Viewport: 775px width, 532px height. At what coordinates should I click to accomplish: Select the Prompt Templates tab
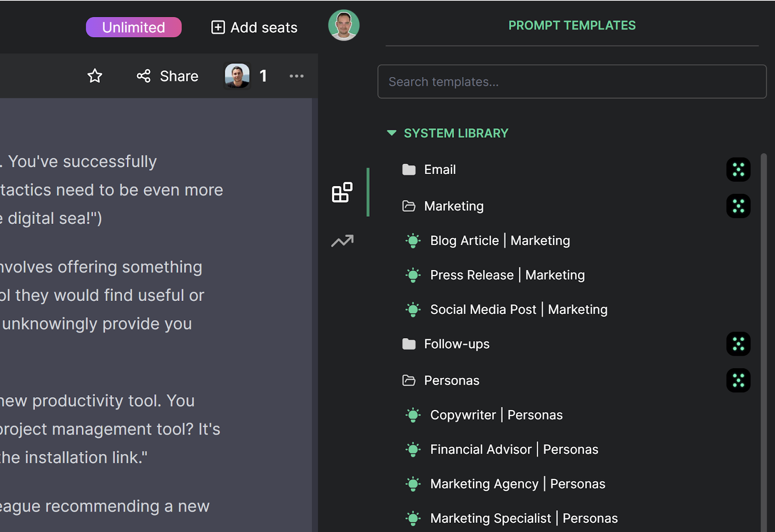(572, 25)
